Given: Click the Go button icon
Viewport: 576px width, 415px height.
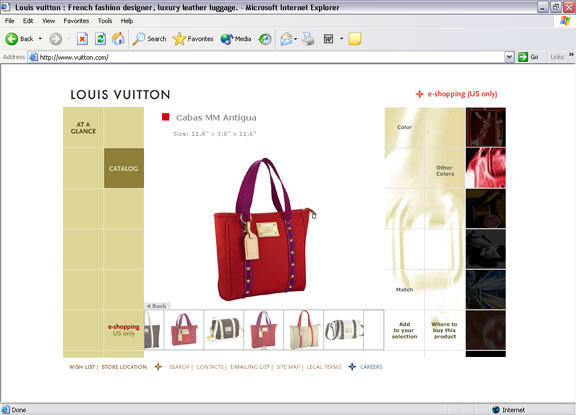Looking at the screenshot, I should coord(523,57).
